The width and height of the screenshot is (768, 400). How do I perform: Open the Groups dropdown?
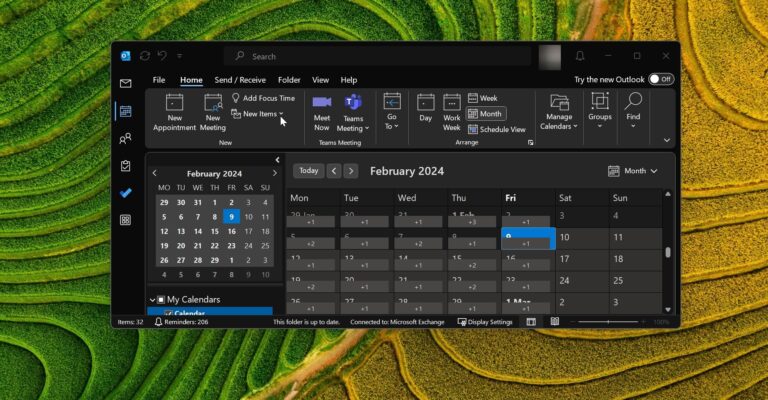click(x=600, y=113)
